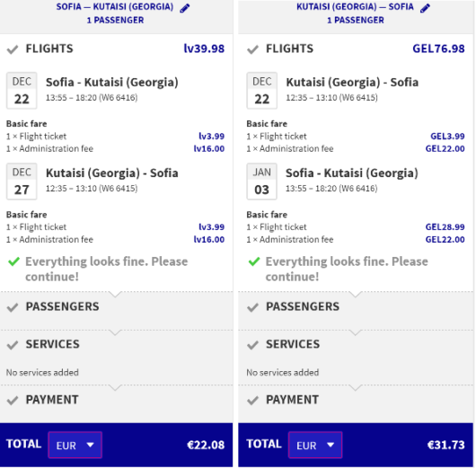This screenshot has height=469, width=476.
Task: Click the lv39.98 flights price
Action: pos(204,49)
